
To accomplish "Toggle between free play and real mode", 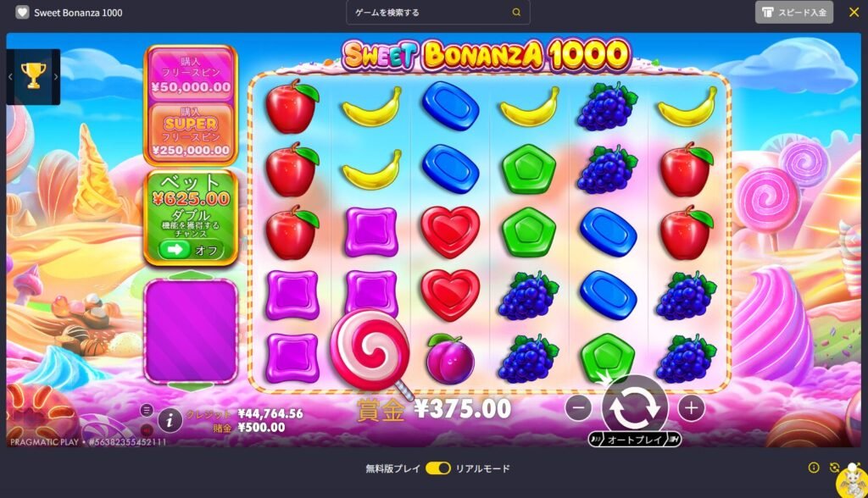I will click(x=438, y=468).
